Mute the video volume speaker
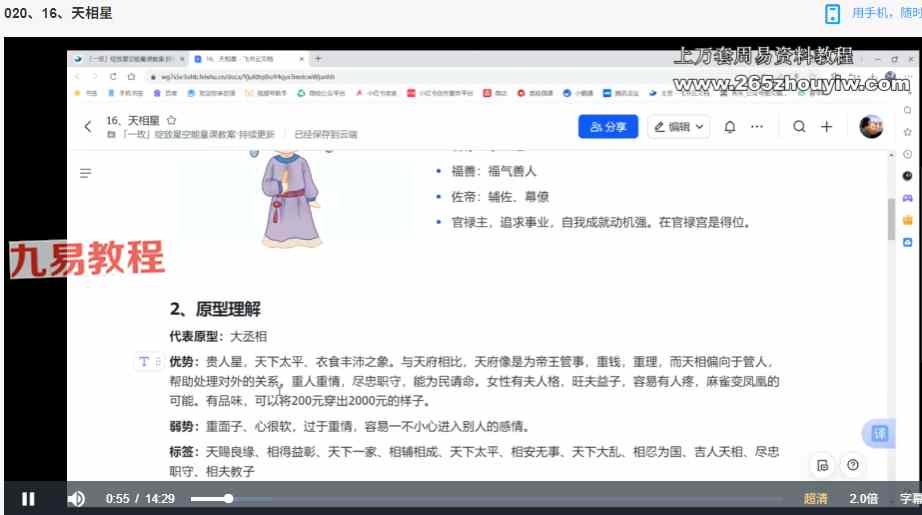The image size is (922, 515). click(x=76, y=499)
